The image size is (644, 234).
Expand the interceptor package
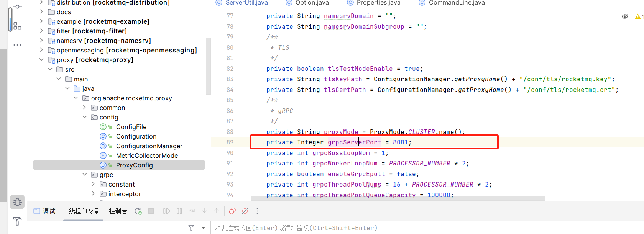(x=93, y=194)
